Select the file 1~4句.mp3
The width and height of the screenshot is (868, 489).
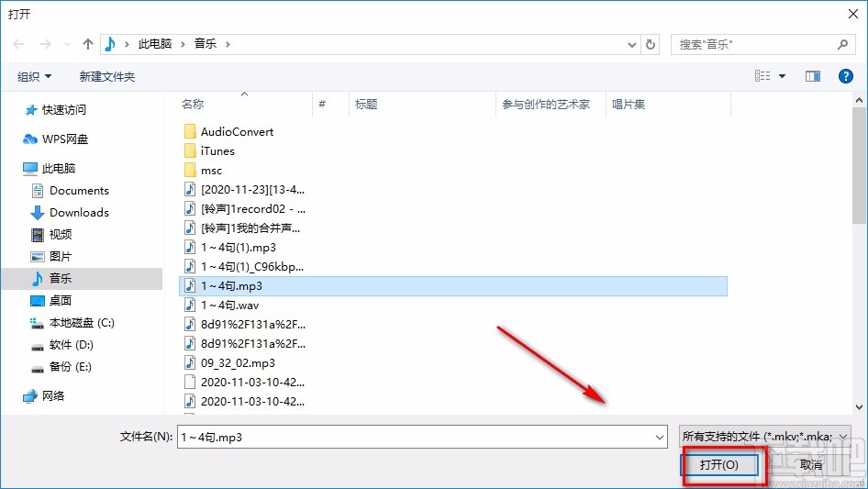(453, 285)
